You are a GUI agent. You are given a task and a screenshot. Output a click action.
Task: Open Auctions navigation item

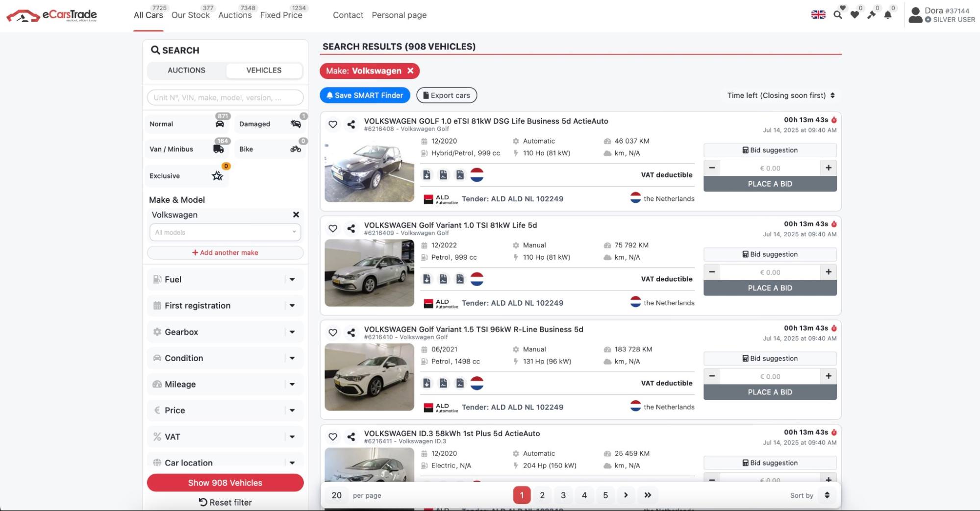point(235,15)
